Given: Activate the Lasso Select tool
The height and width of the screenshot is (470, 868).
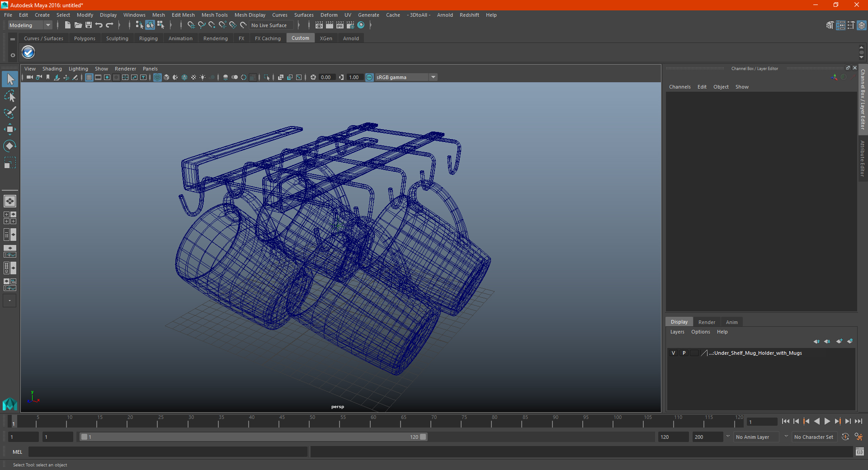Looking at the screenshot, I should pyautogui.click(x=10, y=96).
